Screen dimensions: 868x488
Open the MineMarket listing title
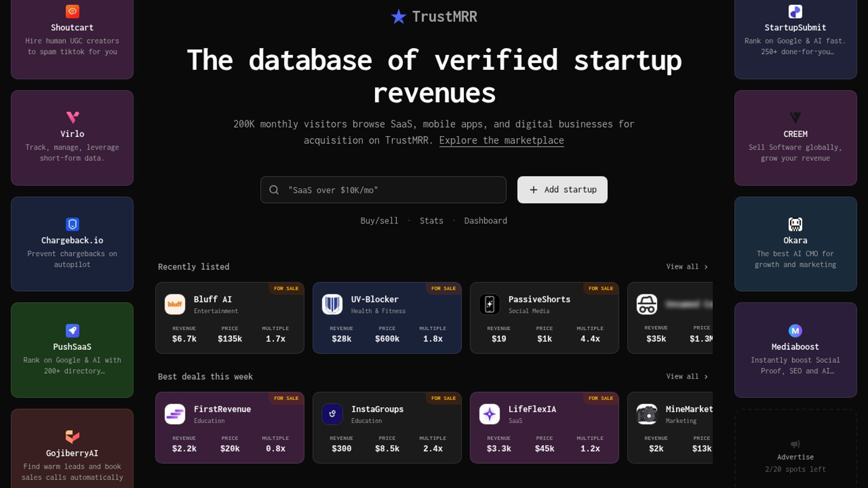(689, 409)
